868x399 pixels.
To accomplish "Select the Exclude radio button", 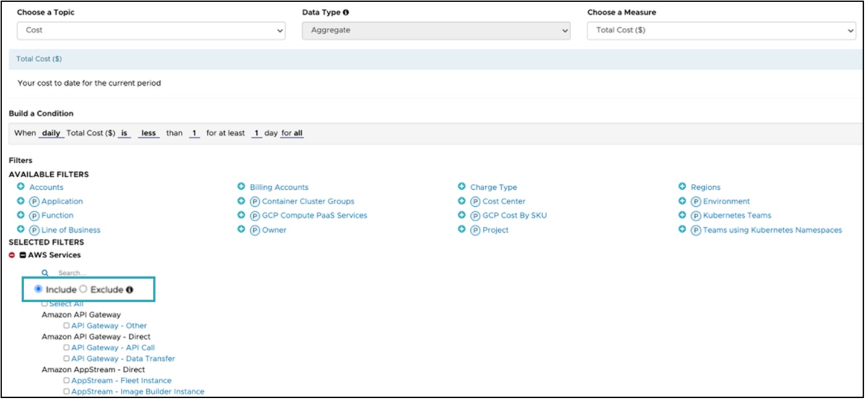I will [x=83, y=289].
